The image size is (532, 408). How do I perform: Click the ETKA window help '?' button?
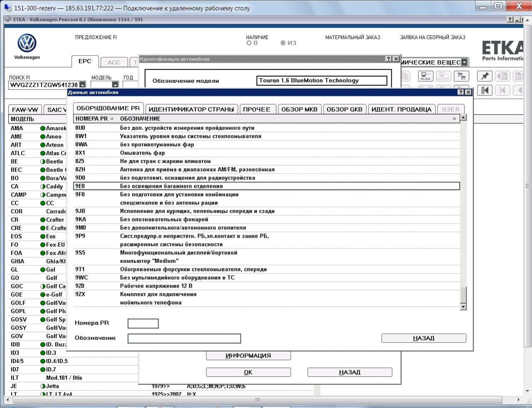click(510, 20)
